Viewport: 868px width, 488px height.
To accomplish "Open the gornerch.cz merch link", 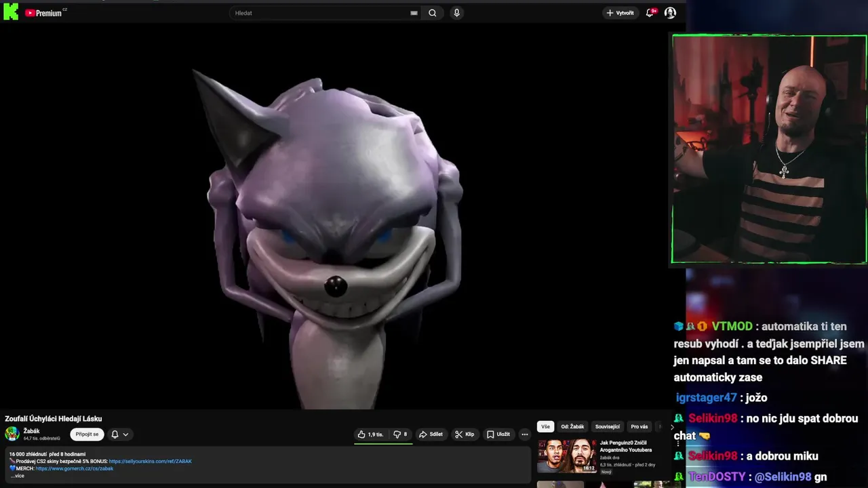I will pyautogui.click(x=75, y=468).
